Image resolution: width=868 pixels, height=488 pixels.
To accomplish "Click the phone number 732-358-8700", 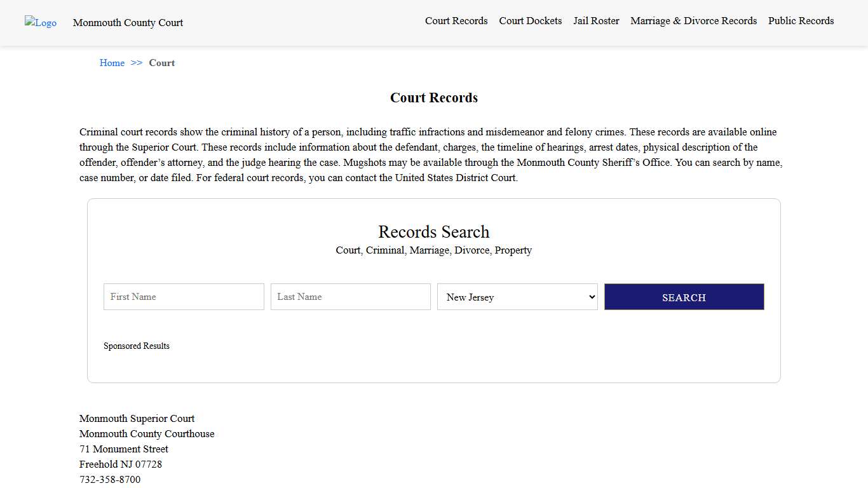I will 109,479.
